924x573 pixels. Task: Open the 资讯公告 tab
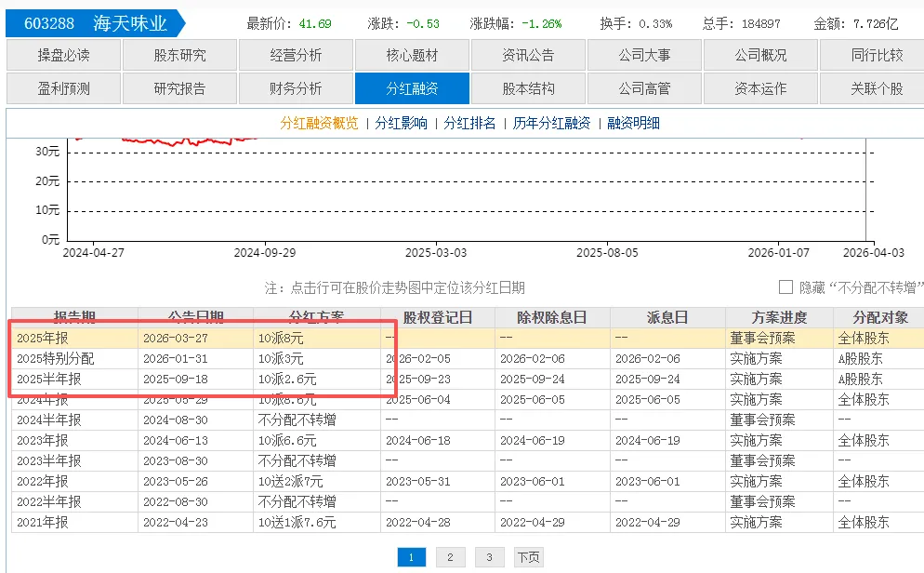coord(528,55)
